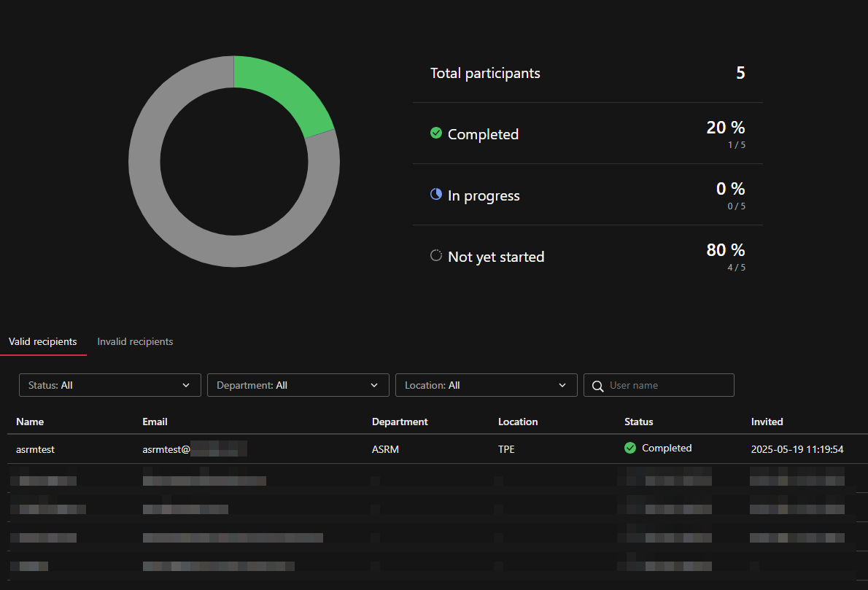Focus the User name search field
The image size is (868, 590).
pos(667,385)
